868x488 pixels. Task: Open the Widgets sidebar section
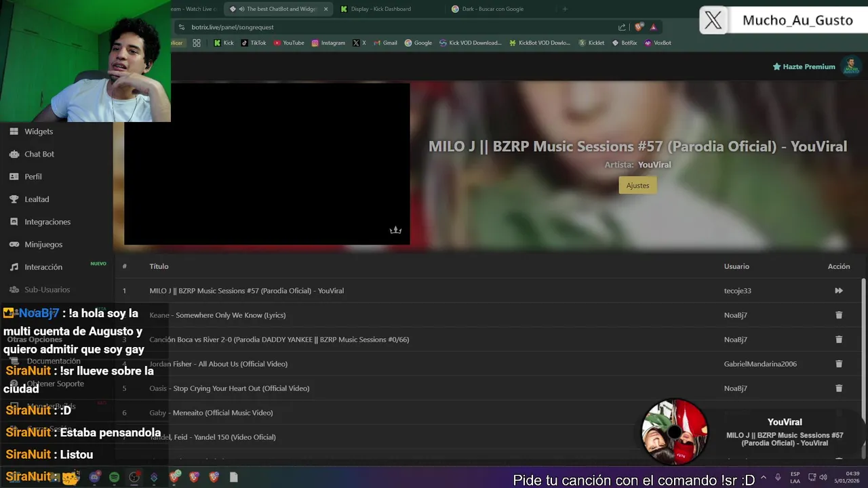pyautogui.click(x=39, y=131)
